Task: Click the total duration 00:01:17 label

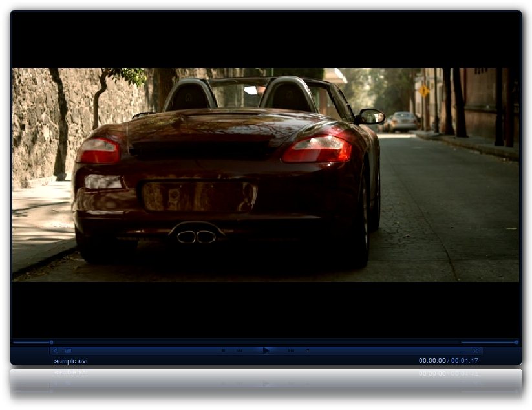Action: tap(465, 361)
